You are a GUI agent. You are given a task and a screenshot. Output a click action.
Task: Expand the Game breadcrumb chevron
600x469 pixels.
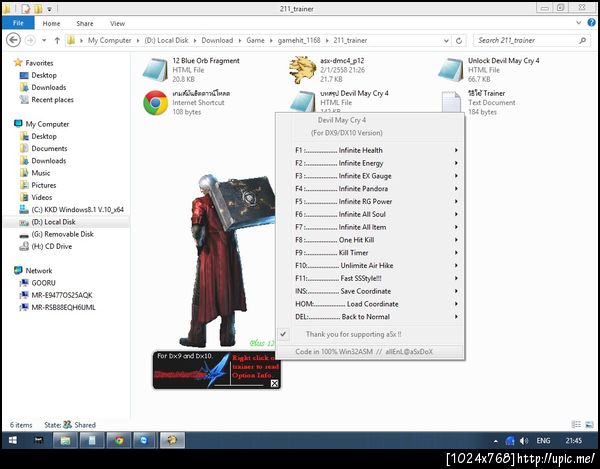[x=271, y=40]
